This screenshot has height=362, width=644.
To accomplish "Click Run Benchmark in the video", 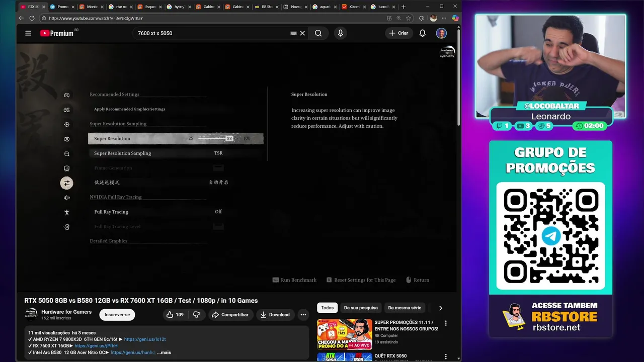I will point(294,280).
